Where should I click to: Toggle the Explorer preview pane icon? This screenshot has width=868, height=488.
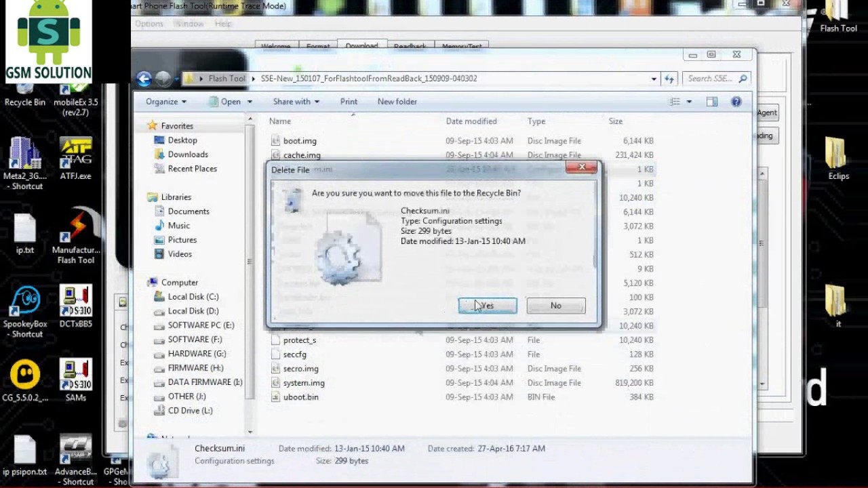pos(711,102)
